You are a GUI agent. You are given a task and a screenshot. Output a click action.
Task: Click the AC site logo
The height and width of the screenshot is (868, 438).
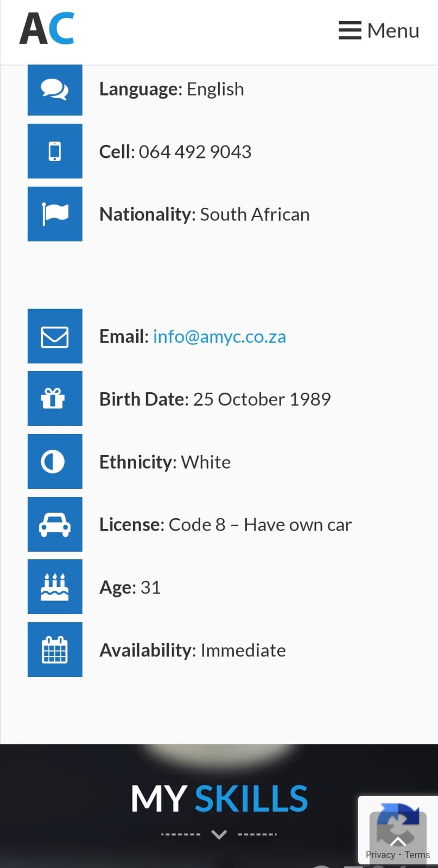[47, 29]
